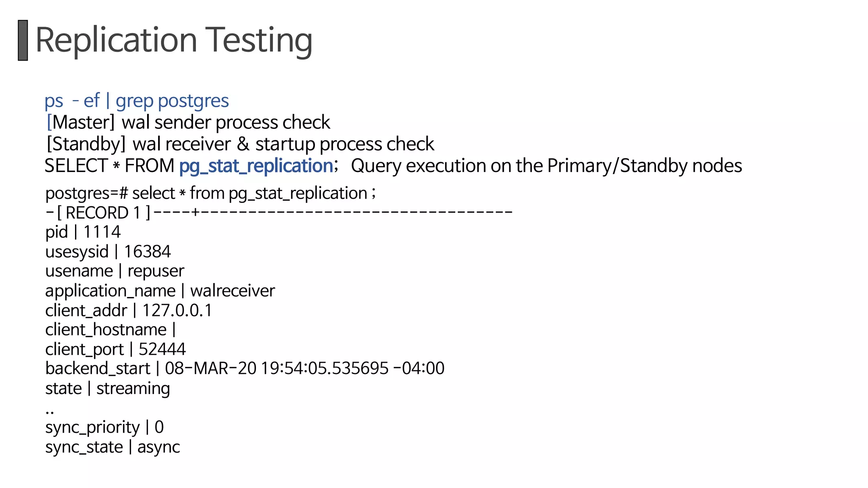Click the "client_addr | 127.0.0.1" row
This screenshot has width=868, height=488.
(128, 311)
